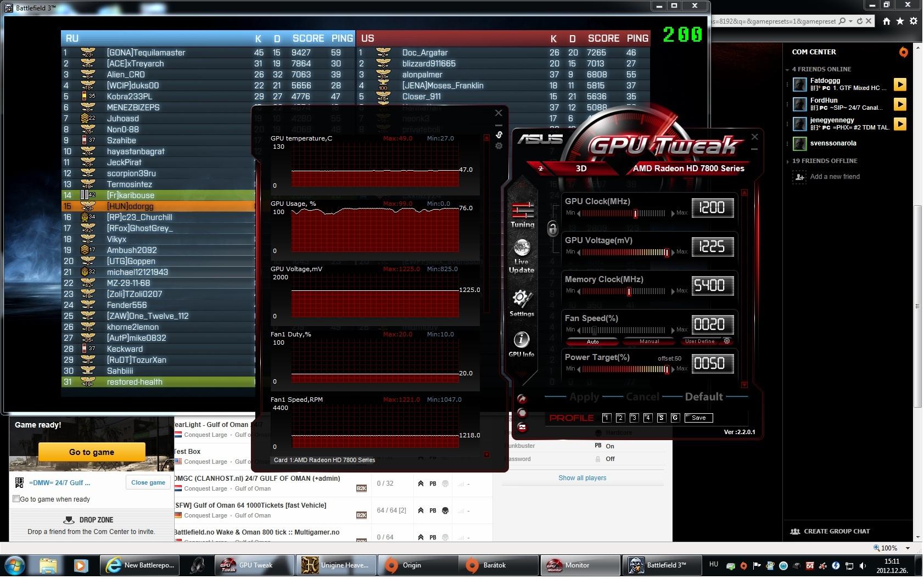924x579 pixels.
Task: Click the hexagon icon beside PROFILE row
Action: [x=522, y=413]
